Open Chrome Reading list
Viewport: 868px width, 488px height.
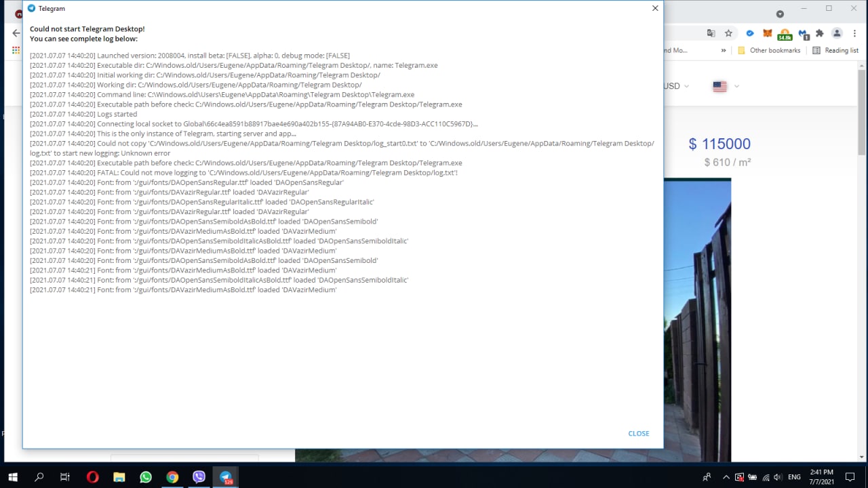pyautogui.click(x=835, y=50)
